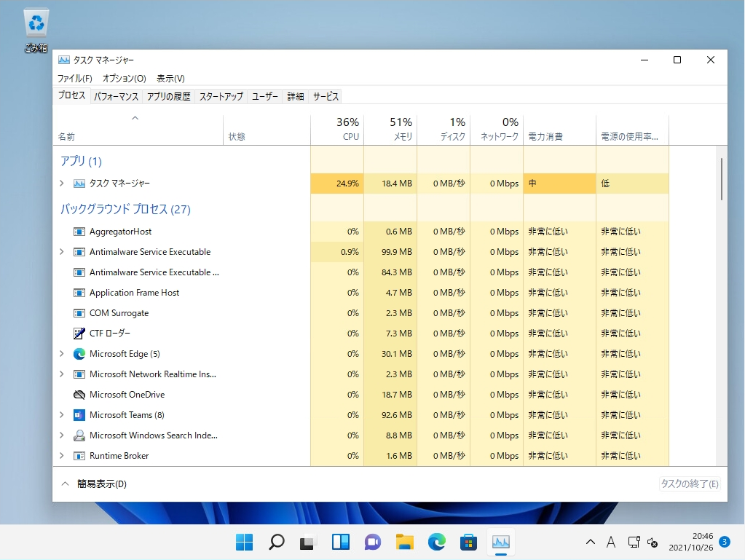This screenshot has width=745, height=560.
Task: Open File Explorer from the taskbar
Action: pos(404,542)
